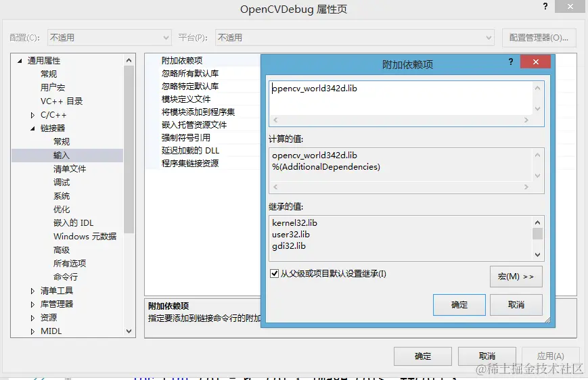Open the 平台 dropdown
This screenshot has width=588, height=380.
(x=355, y=37)
